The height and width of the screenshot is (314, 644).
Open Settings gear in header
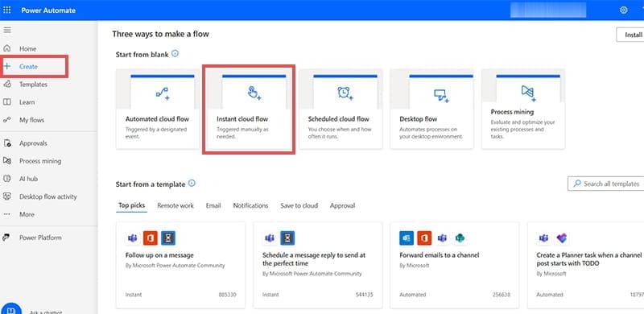623,10
